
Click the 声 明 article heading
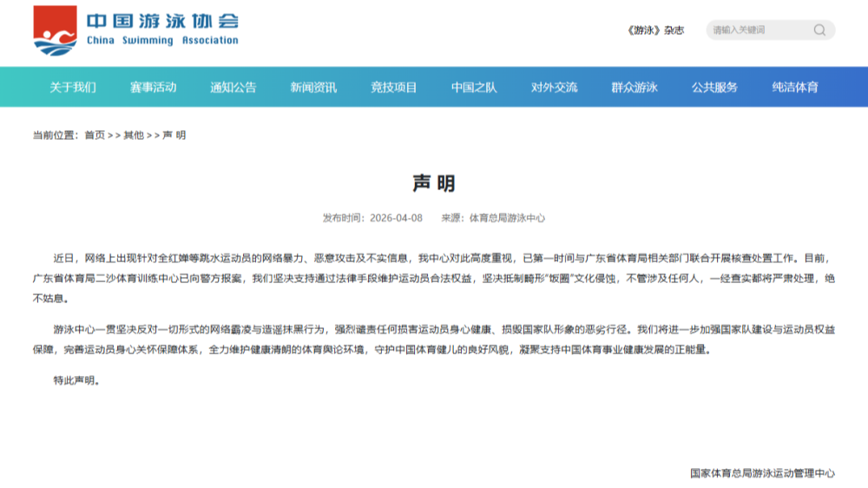coord(434,183)
